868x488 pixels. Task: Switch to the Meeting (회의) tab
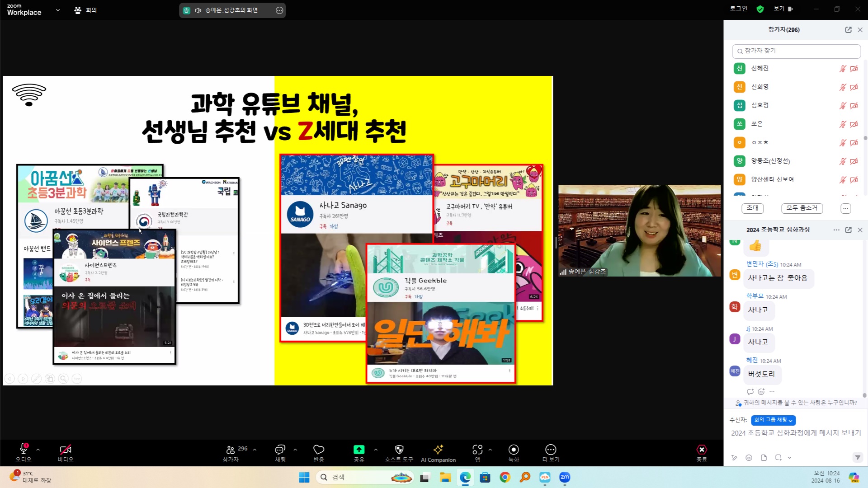coord(86,10)
